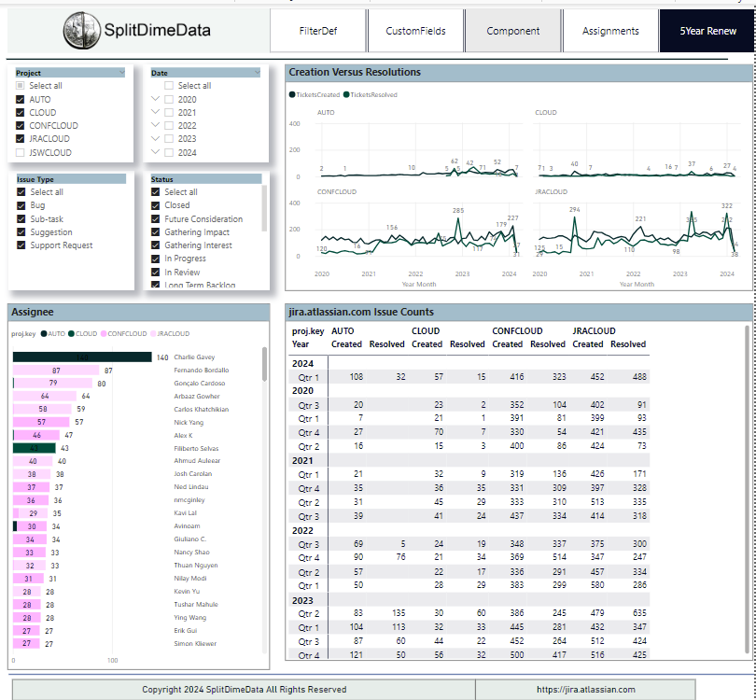Click the TicketsResolved legend marker
Viewport: 756px width, 700px height.
(x=346, y=94)
